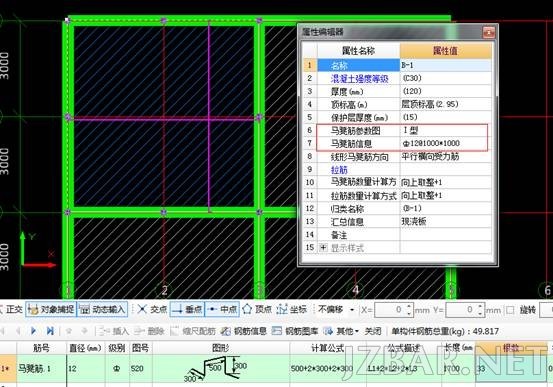Click diameter cell with value 12
The width and height of the screenshot is (553, 387).
(85, 369)
